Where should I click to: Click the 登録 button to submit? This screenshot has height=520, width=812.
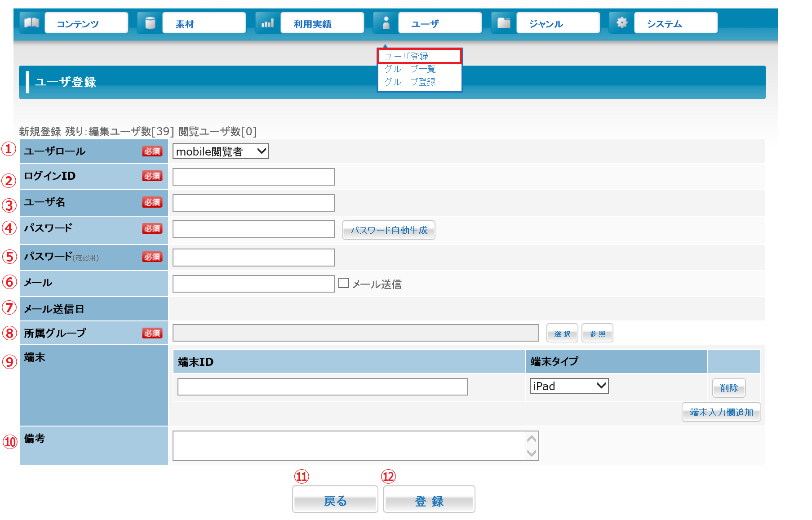pos(429,500)
